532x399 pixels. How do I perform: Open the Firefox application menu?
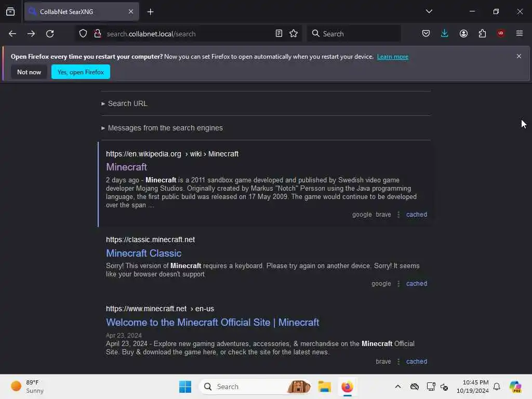[519, 33]
